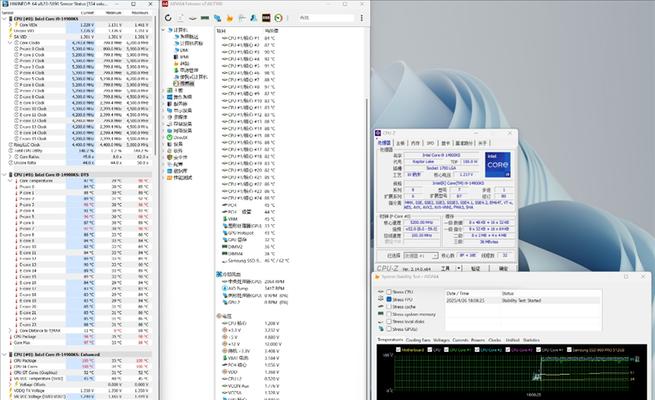The width and height of the screenshot is (655, 400).
Task: Select the Ring/LLC Clock row in HWiNFO
Action: coord(77,144)
